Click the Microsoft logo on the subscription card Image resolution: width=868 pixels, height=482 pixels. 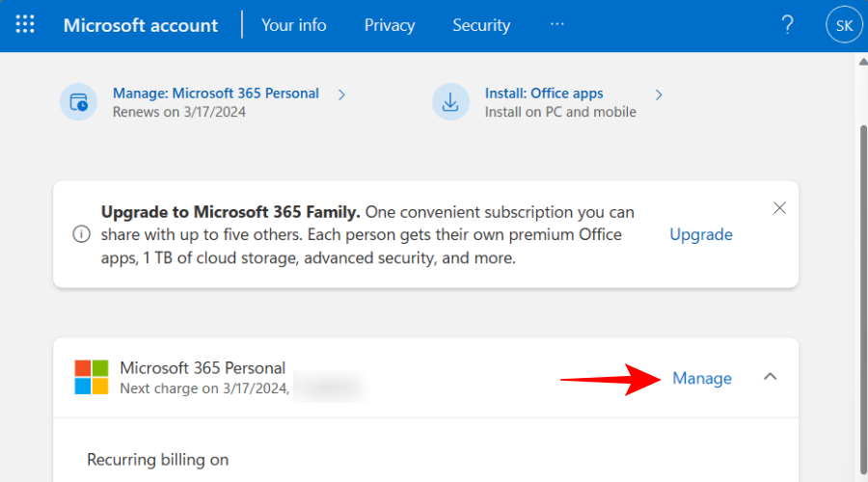pos(92,377)
